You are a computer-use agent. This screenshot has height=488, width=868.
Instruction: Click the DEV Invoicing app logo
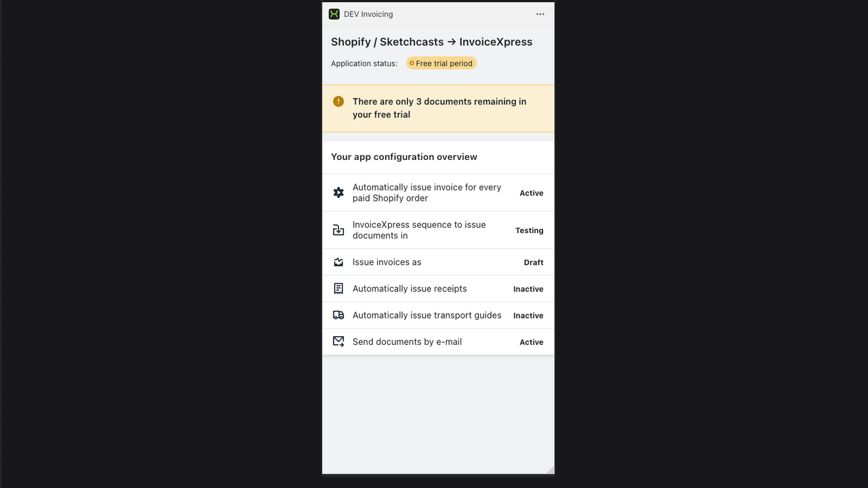coord(334,14)
